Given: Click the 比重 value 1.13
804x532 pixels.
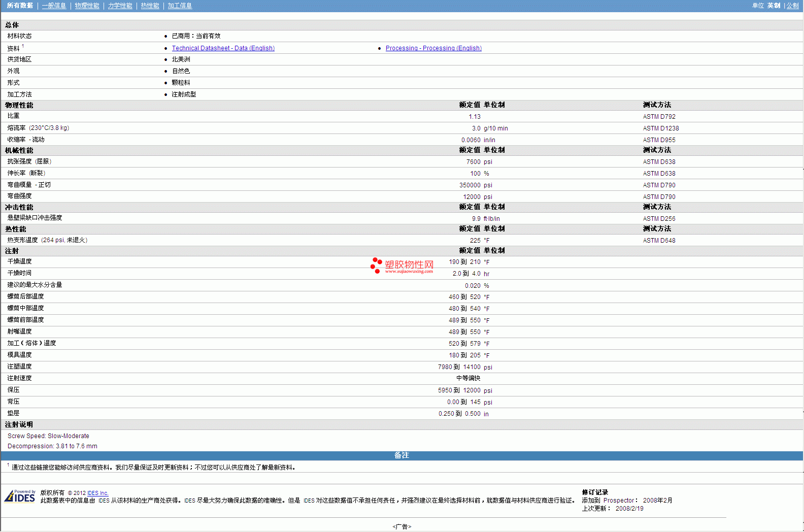Looking at the screenshot, I should 474,117.
